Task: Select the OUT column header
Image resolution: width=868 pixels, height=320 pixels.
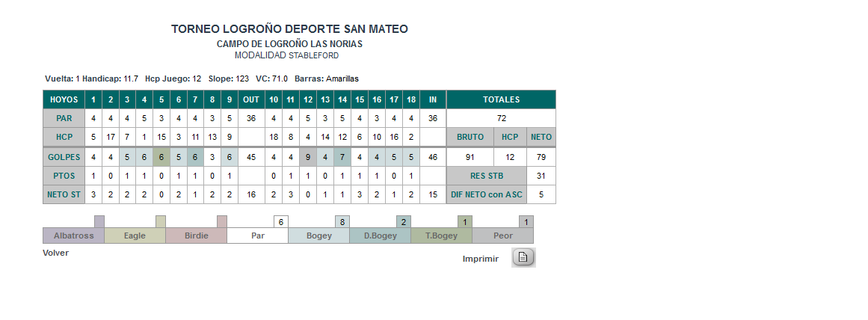Action: 251,99
